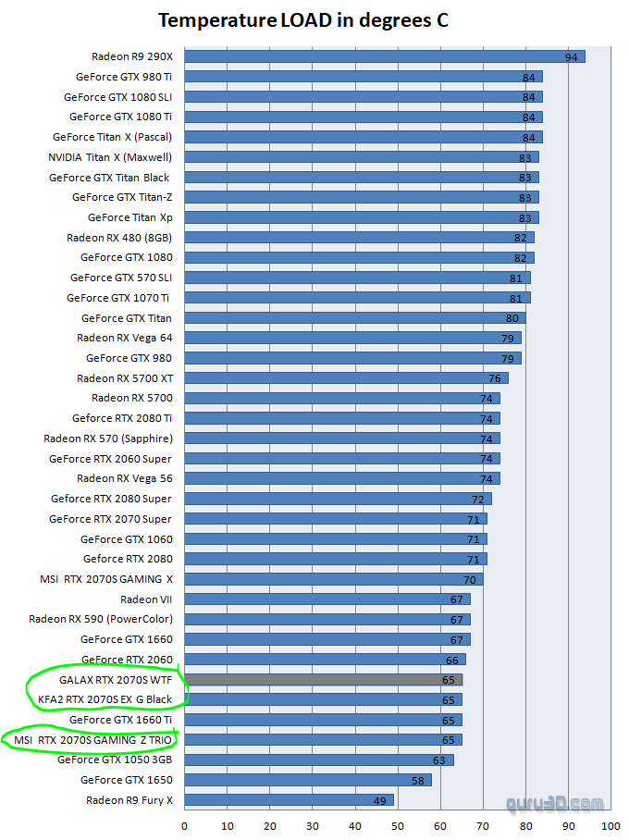This screenshot has height=840, width=629.
Task: Click the gray GALAX RTX 2070S WTF bar
Action: pyautogui.click(x=324, y=680)
